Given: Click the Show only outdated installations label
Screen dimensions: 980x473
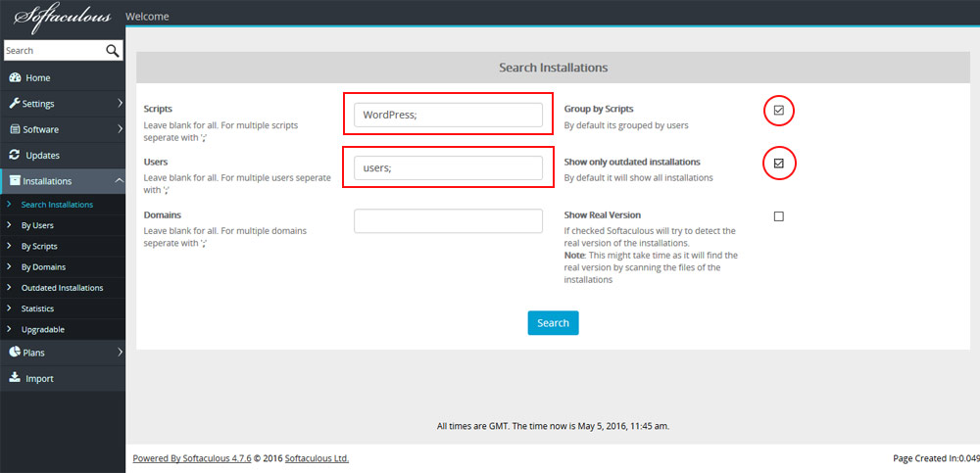Looking at the screenshot, I should coord(632,162).
